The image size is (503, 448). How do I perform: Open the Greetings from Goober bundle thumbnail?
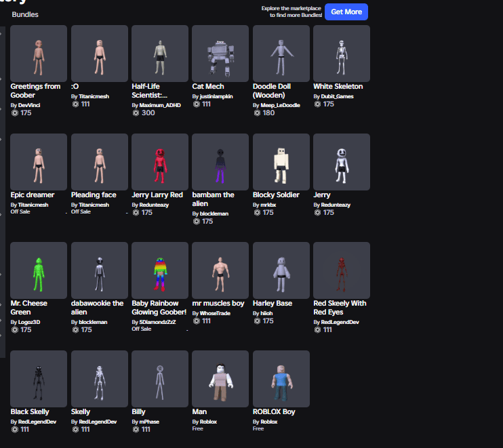pyautogui.click(x=39, y=54)
